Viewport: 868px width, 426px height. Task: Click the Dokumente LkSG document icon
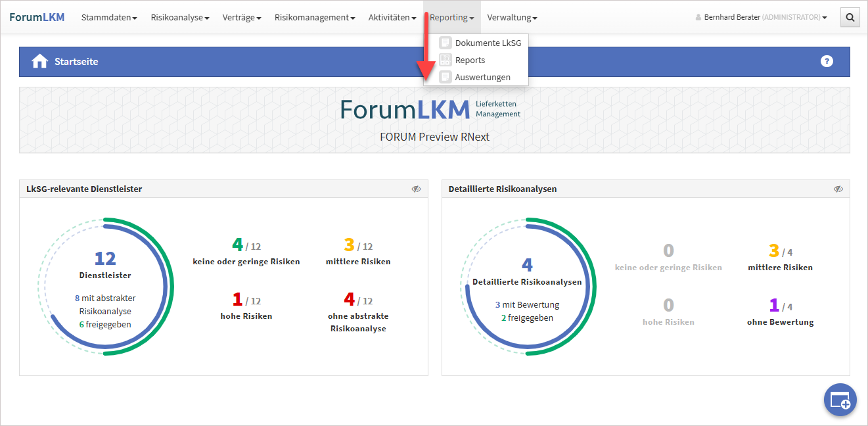445,43
